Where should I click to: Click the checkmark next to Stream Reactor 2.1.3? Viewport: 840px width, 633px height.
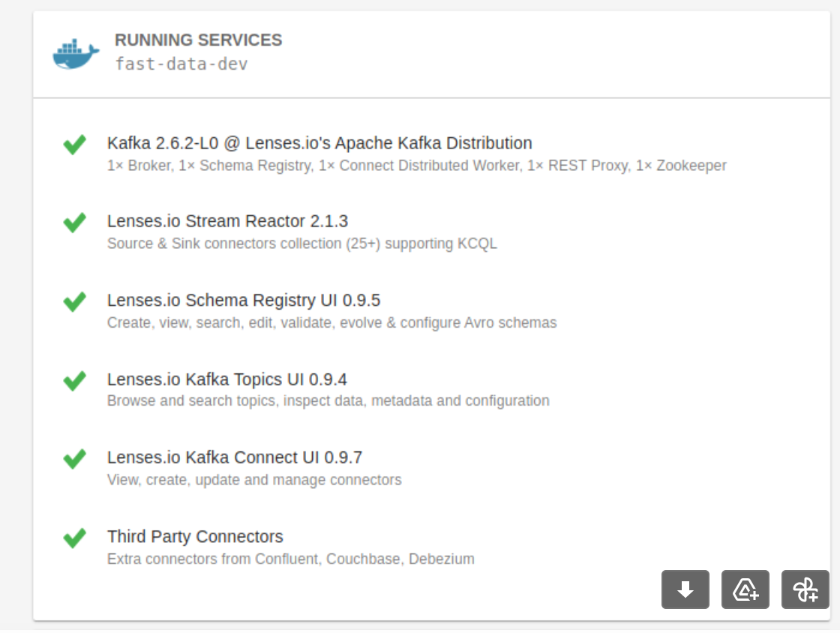74,223
